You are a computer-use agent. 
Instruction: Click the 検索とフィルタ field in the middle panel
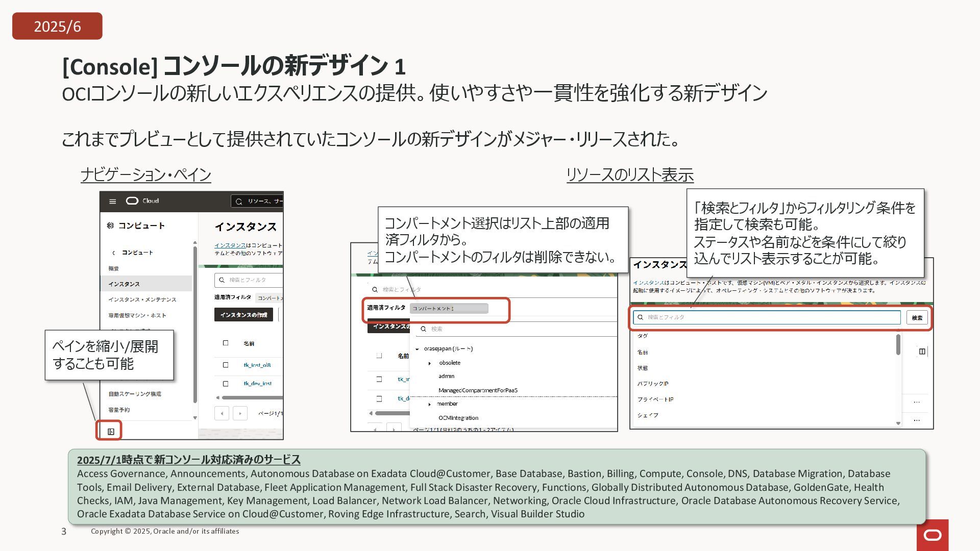(493, 290)
